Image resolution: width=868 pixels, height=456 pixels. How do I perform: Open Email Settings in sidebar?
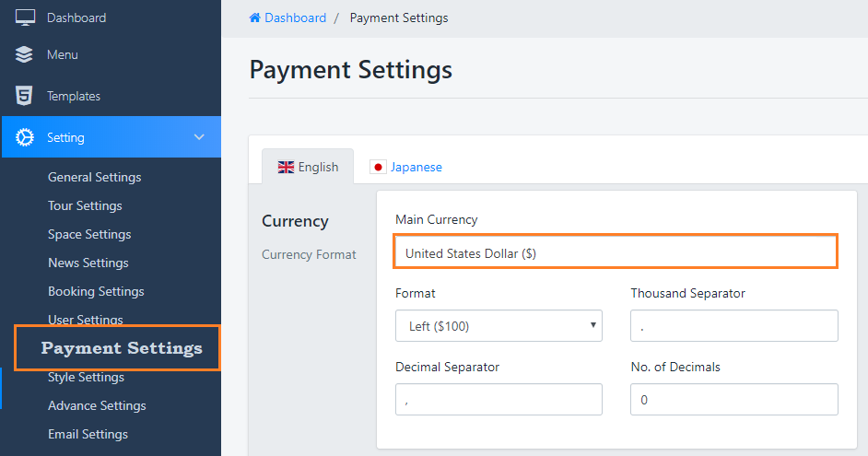pyautogui.click(x=88, y=434)
